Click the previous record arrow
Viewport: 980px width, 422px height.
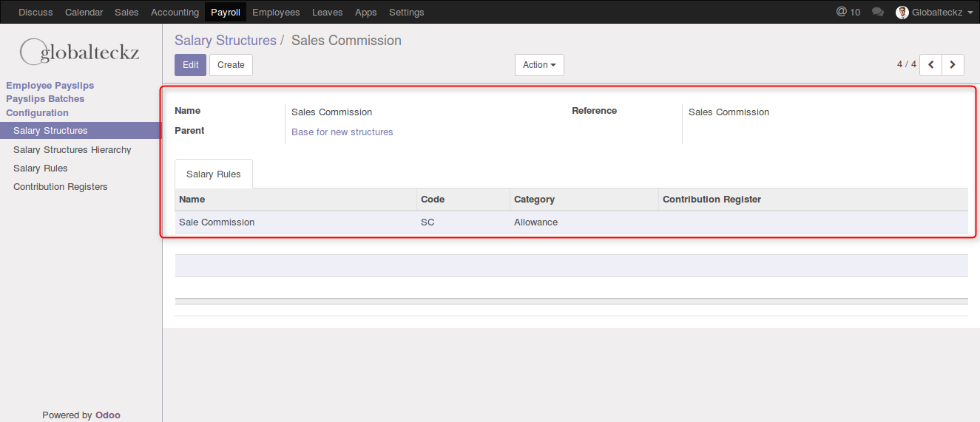tap(931, 65)
